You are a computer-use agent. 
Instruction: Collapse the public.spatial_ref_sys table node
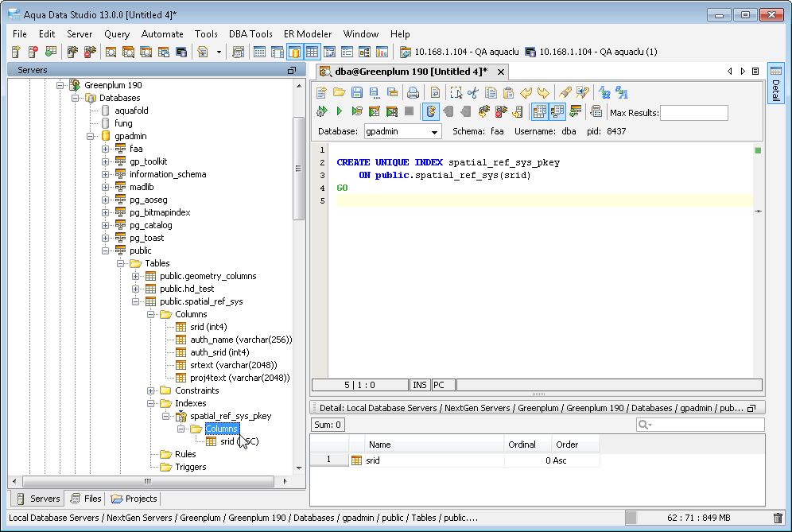[x=136, y=301]
